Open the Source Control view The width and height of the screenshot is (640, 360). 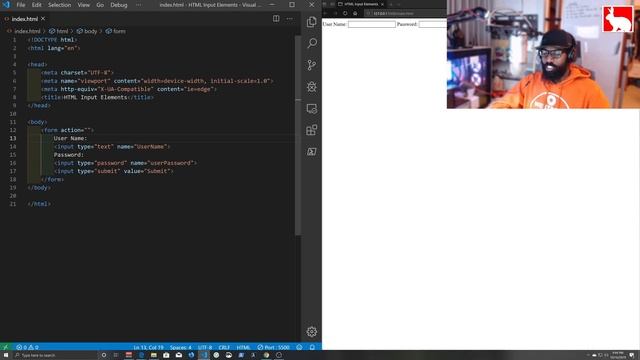pyautogui.click(x=311, y=65)
